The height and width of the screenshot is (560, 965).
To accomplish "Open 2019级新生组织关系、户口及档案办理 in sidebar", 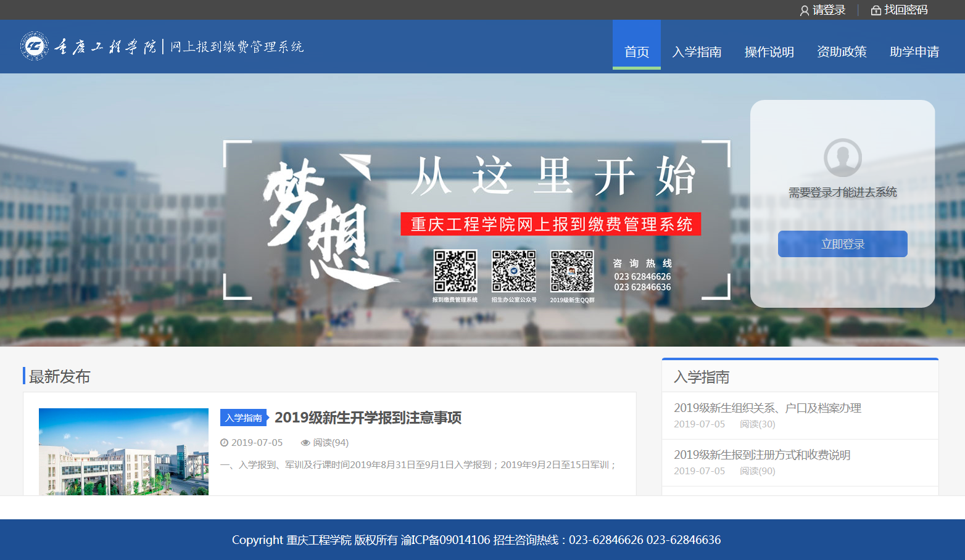I will (x=767, y=408).
